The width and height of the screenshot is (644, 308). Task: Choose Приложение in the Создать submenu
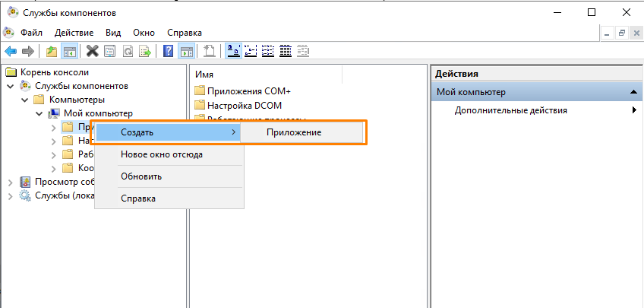coord(293,132)
